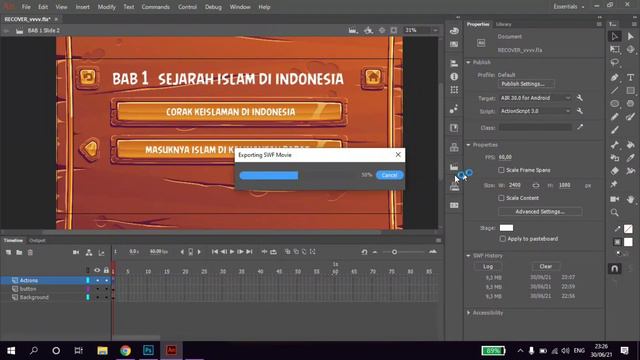Select the Eyedropper tool
The width and height of the screenshot is (640, 360).
coord(631,158)
